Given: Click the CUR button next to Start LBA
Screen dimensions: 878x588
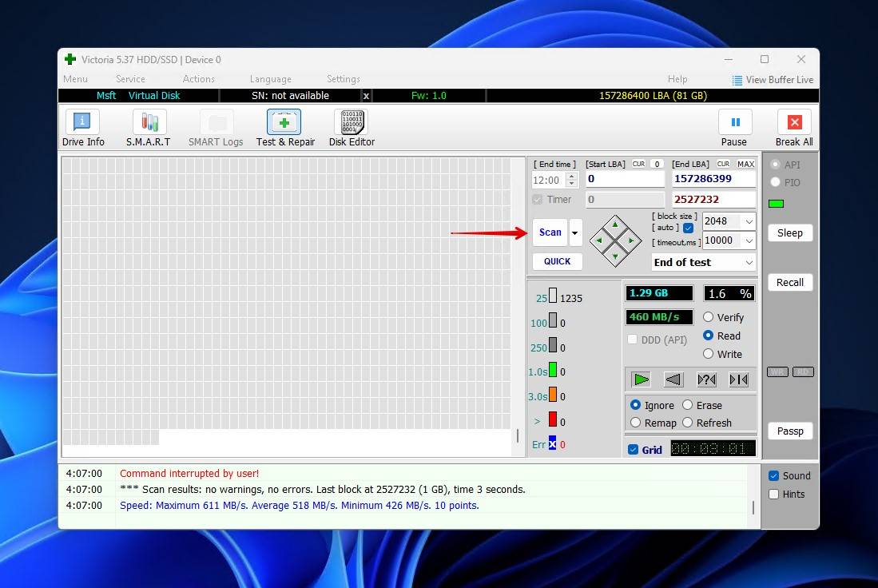Looking at the screenshot, I should 638,164.
